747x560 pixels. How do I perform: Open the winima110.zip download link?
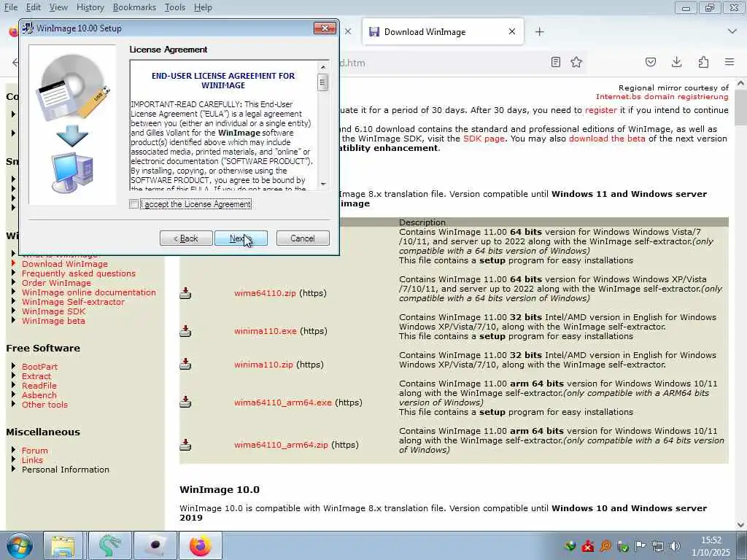point(263,365)
